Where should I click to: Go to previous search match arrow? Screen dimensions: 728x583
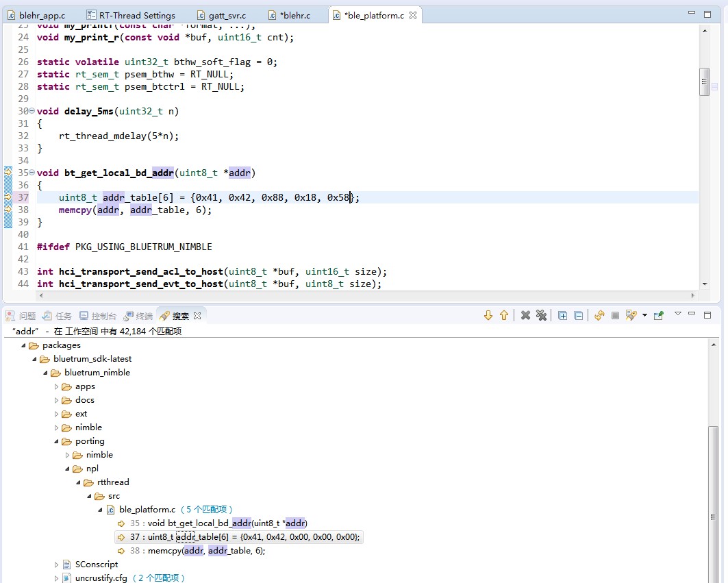[504, 315]
